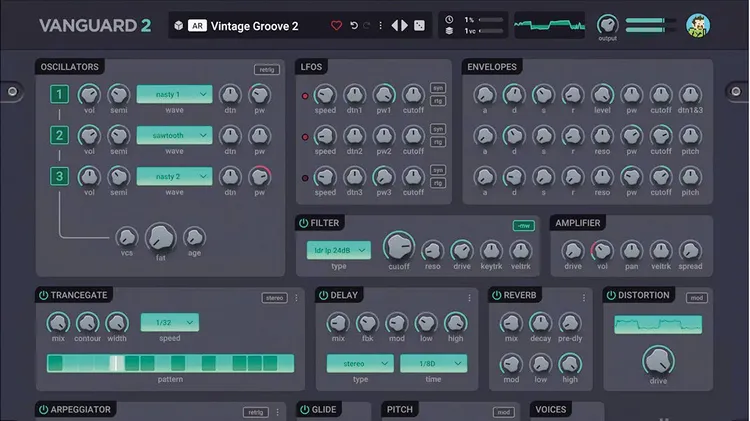
Task: Open the preset browser cube icon
Action: pyautogui.click(x=178, y=25)
